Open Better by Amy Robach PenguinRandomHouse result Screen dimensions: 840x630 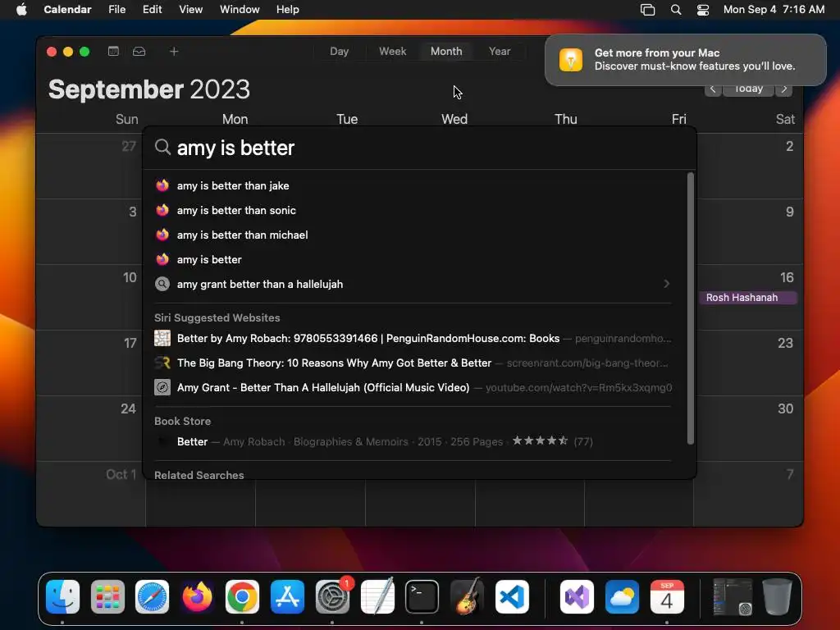413,338
